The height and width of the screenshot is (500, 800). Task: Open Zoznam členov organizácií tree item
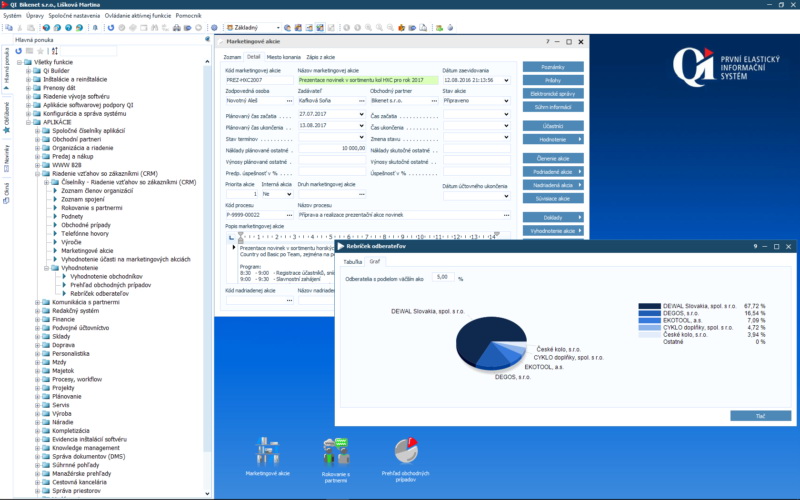97,190
